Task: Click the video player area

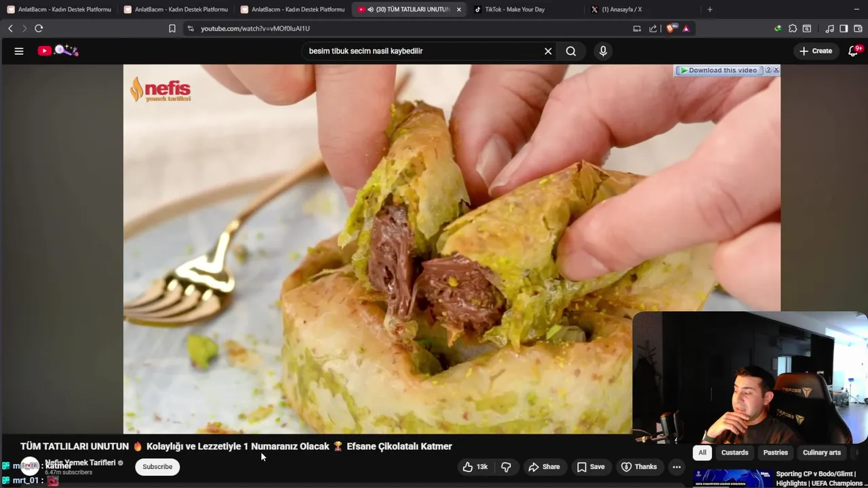Action: click(451, 249)
